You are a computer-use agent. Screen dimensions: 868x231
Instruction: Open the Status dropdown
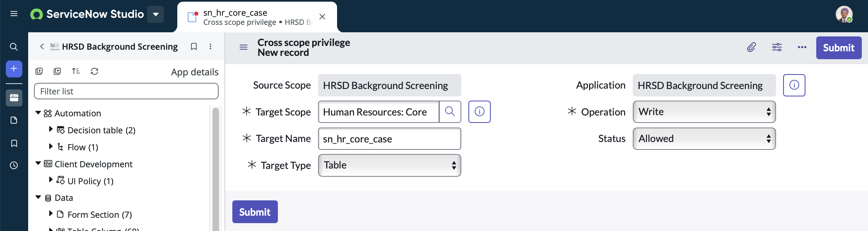tap(704, 139)
